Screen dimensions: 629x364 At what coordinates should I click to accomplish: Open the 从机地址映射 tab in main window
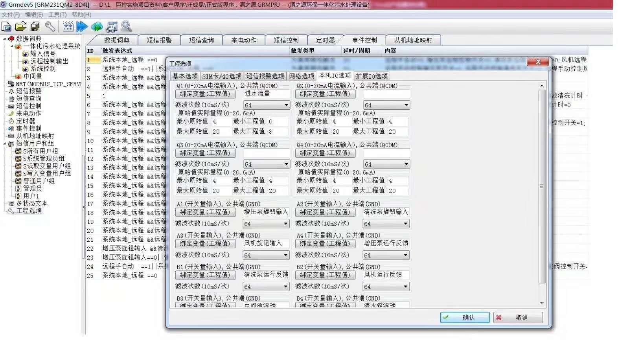pos(413,40)
